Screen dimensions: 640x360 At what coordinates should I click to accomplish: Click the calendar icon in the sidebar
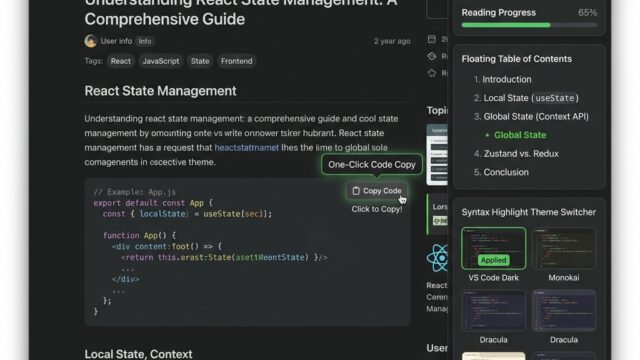coord(432,39)
